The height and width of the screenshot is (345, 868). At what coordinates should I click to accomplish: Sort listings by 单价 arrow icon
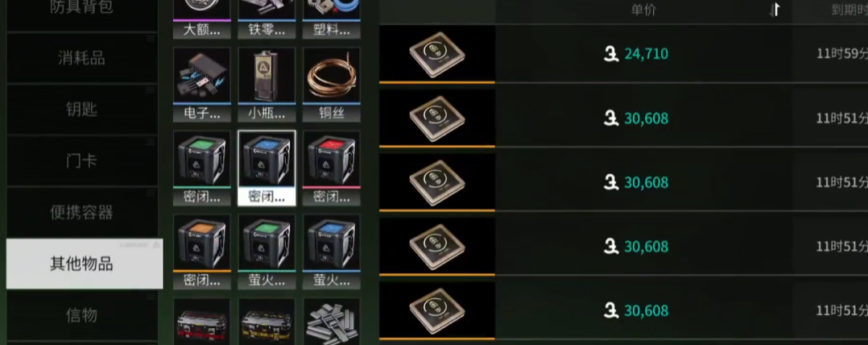[775, 10]
